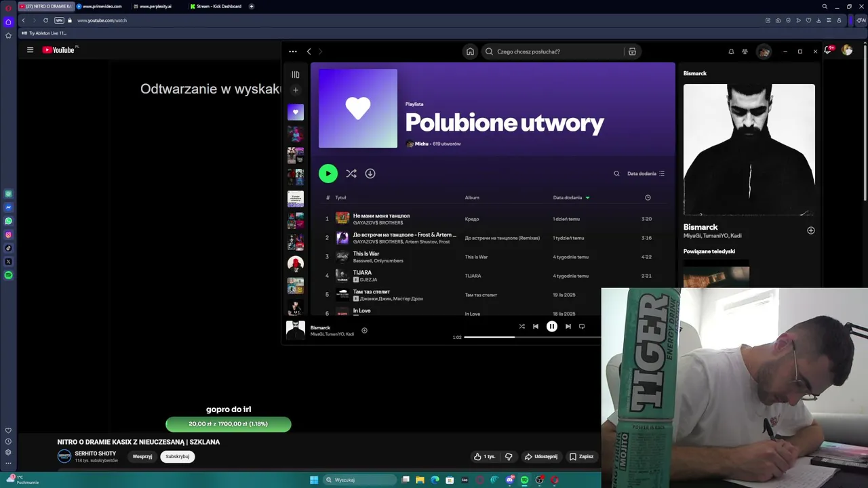
Task: Open Spotify three-dots menu
Action: tap(292, 52)
